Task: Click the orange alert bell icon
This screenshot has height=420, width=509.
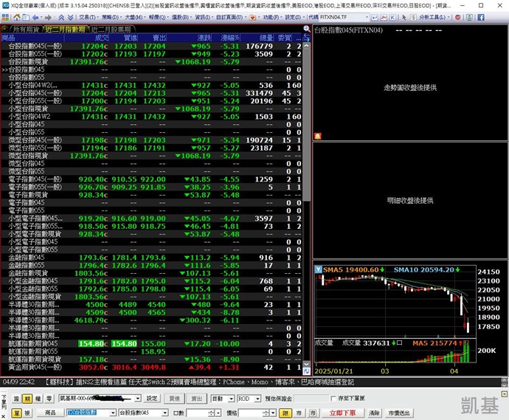Action: 317,137
